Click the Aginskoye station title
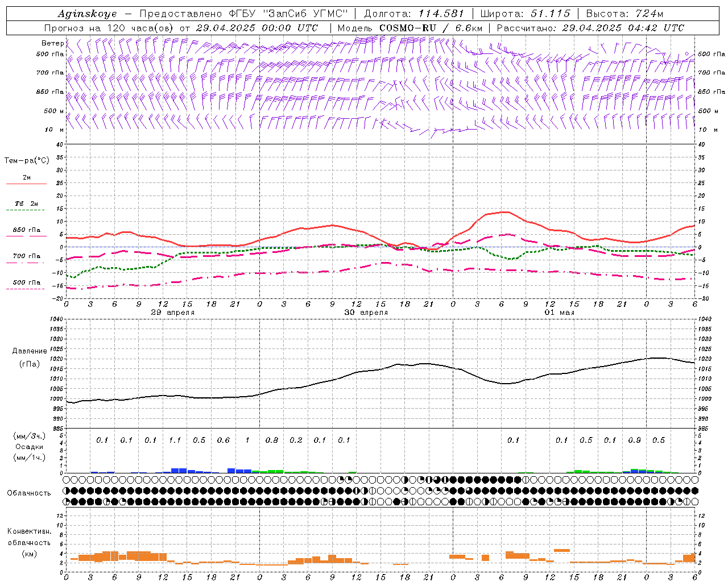The image size is (728, 582). pos(87,14)
